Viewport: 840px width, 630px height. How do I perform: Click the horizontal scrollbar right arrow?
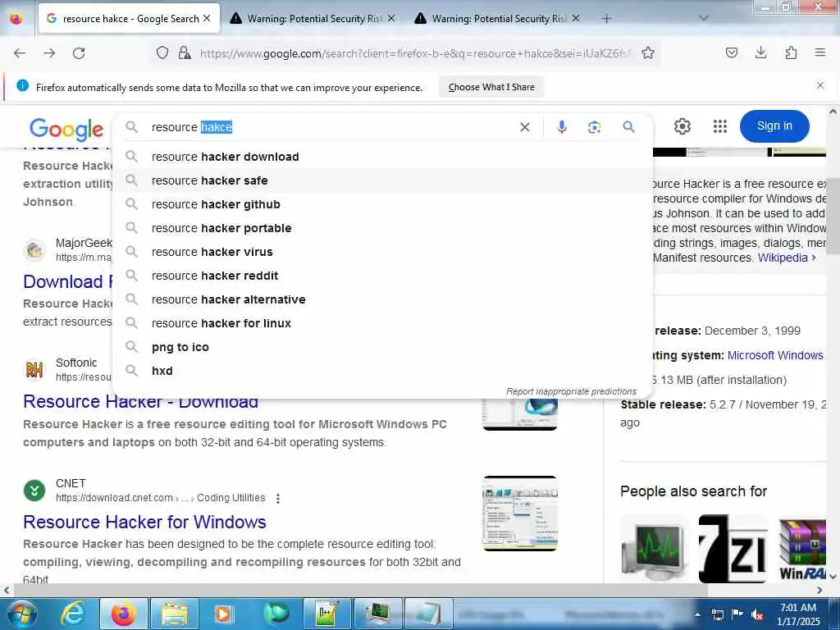(x=819, y=590)
